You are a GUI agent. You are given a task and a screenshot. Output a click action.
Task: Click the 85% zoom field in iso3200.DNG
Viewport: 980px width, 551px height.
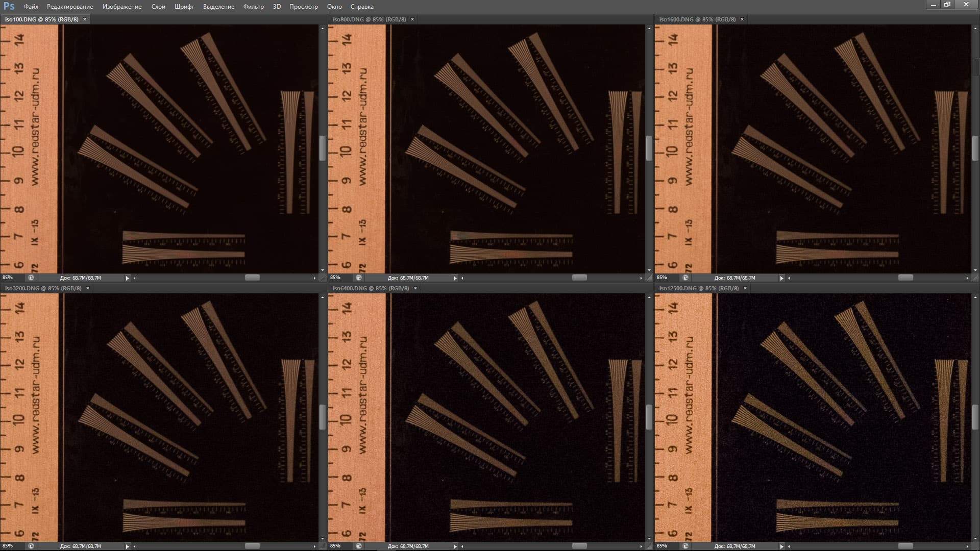coord(8,546)
